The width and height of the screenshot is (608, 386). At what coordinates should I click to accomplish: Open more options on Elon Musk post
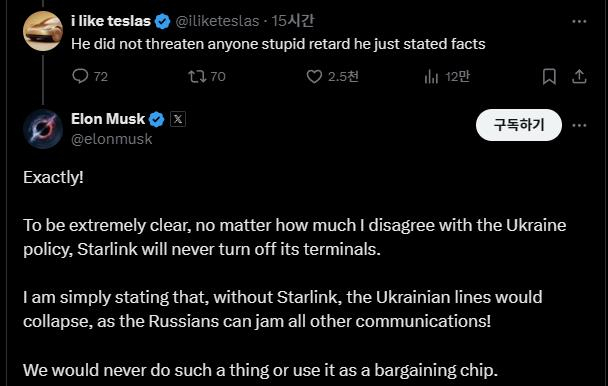point(579,125)
